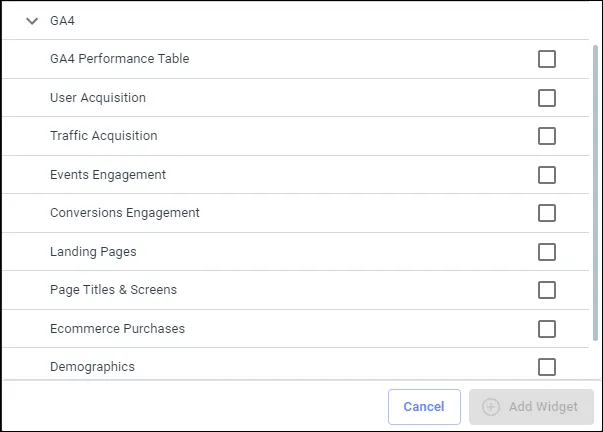
Task: Check the Conversions Engagement checkbox
Action: 546,213
